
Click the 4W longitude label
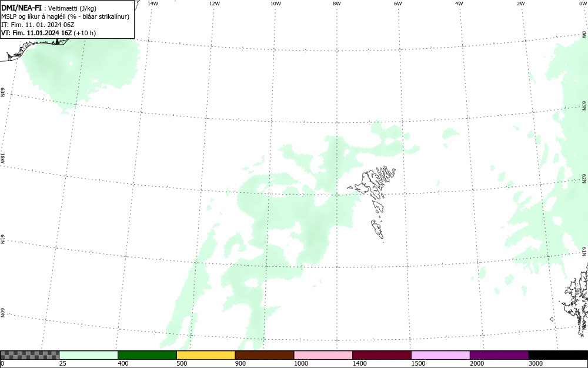459,4
